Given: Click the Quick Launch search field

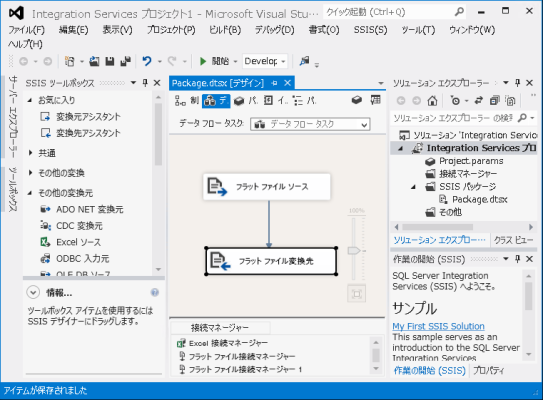Looking at the screenshot, I should click(x=395, y=12).
